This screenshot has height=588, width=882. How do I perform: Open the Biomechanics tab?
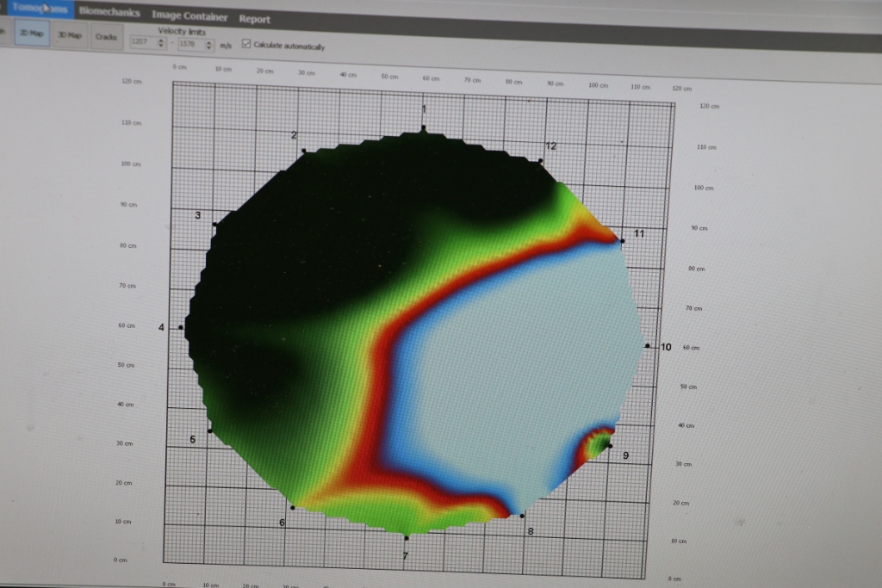point(109,12)
